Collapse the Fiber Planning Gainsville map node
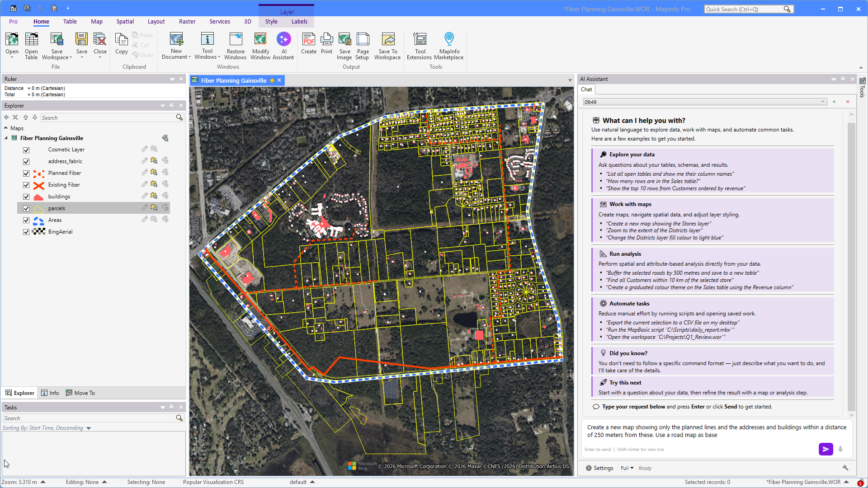This screenshot has height=488, width=868. (6, 138)
